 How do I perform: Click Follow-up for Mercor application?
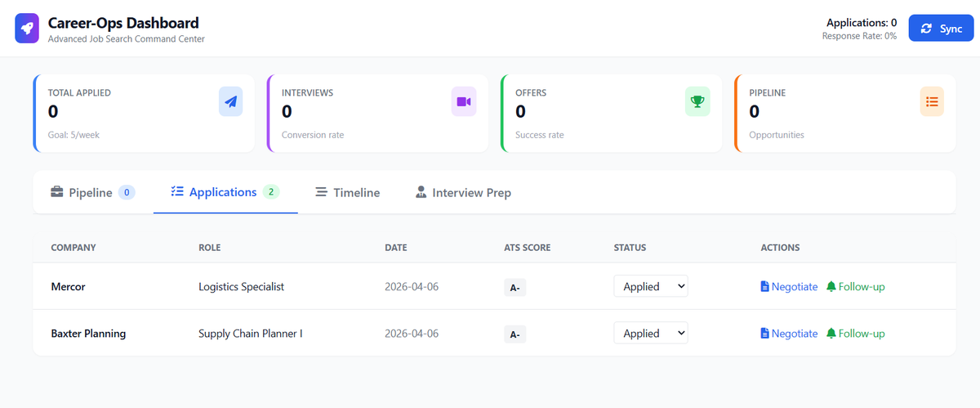pos(856,287)
